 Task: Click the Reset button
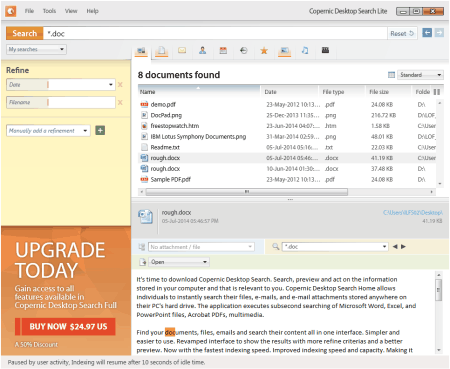pyautogui.click(x=402, y=33)
